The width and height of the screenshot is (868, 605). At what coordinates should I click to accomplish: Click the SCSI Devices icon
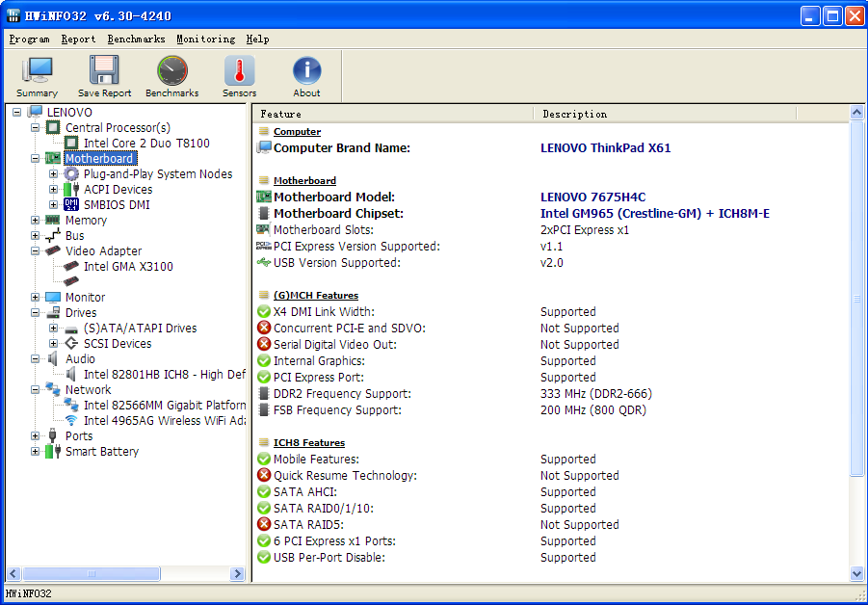coord(71,344)
